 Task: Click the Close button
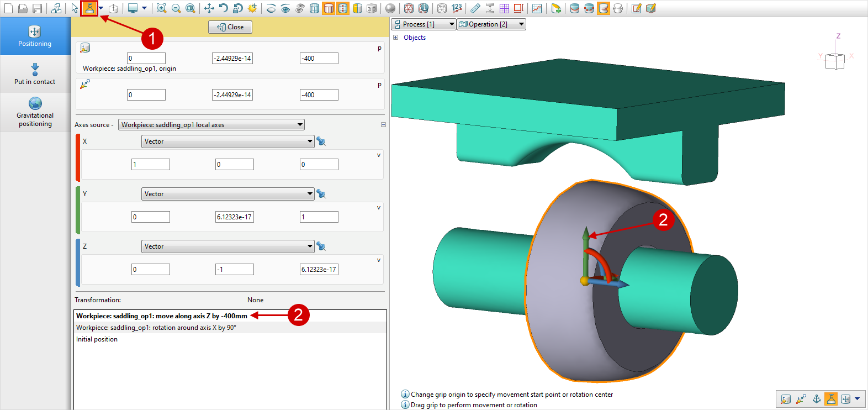230,27
